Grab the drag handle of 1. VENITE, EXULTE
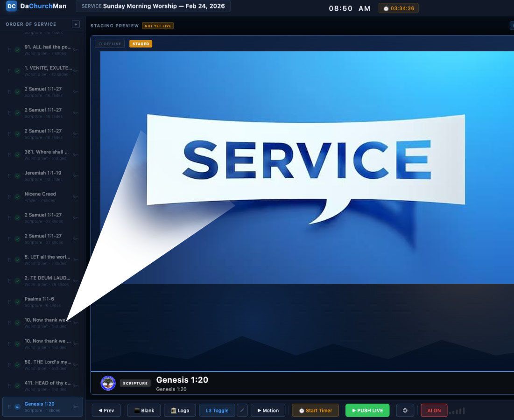Screen dimensions: 514x420 click(x=9, y=71)
